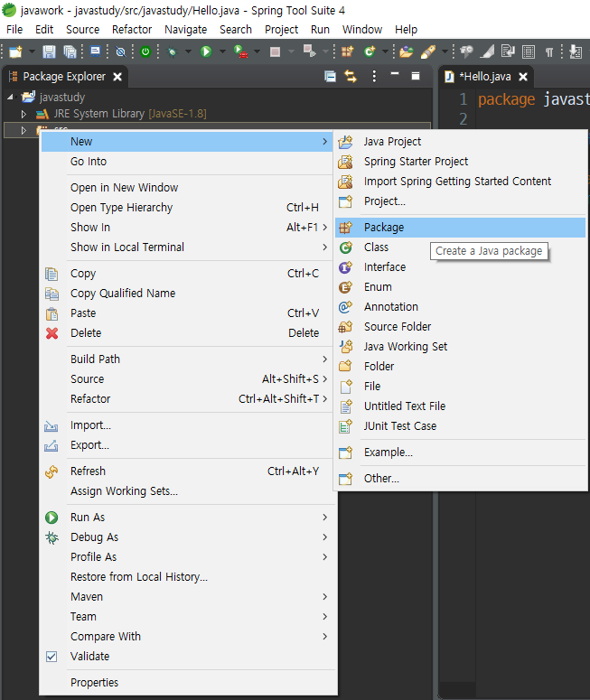Toggle Block Selection Mode toolbar icon
The height and width of the screenshot is (700, 590).
[x=529, y=51]
